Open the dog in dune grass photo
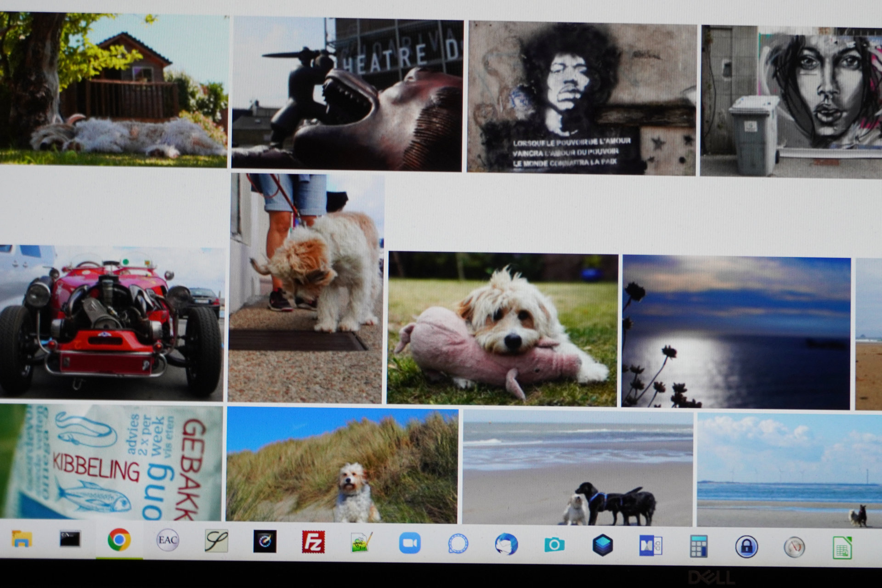The height and width of the screenshot is (588, 882). [342, 465]
